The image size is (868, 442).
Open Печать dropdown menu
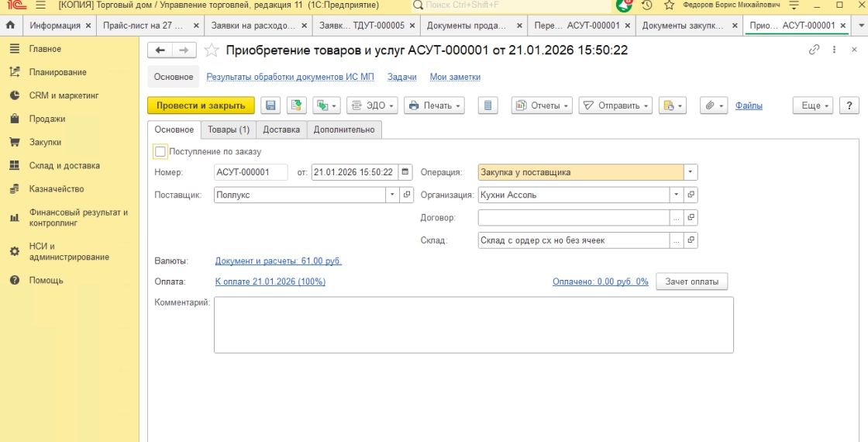tap(434, 105)
